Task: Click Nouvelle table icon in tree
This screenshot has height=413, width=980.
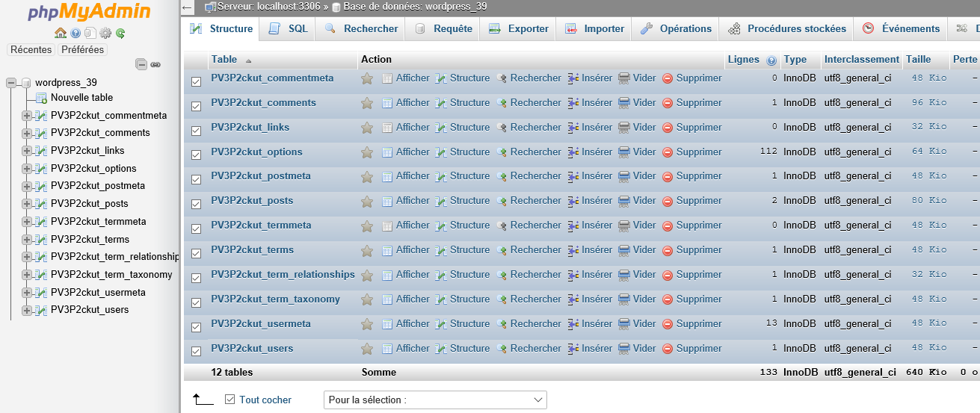Action: [x=41, y=98]
